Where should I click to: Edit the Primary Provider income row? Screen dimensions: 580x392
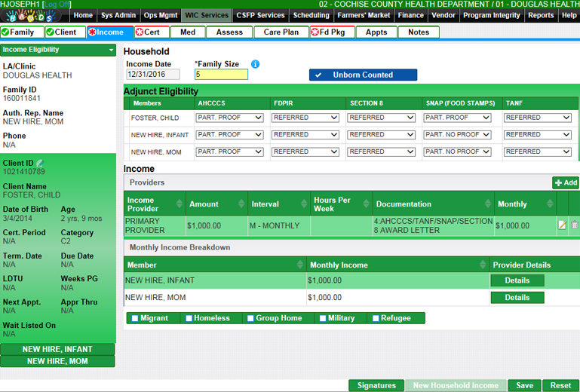click(x=562, y=225)
